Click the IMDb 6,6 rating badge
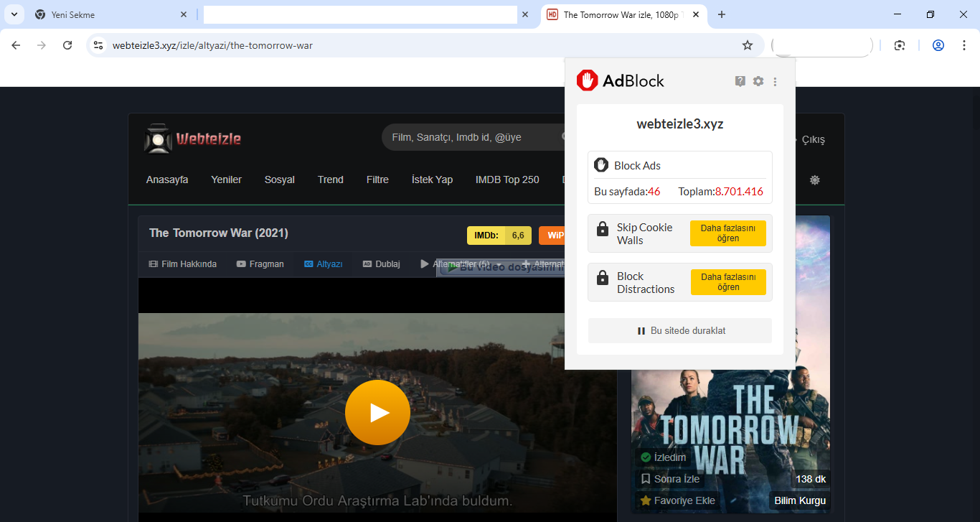The image size is (980, 522). tap(499, 236)
